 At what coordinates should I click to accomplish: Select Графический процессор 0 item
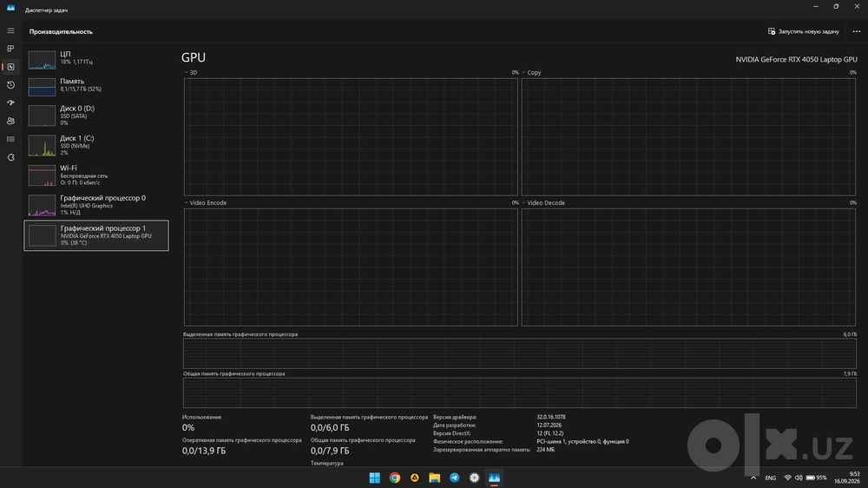(96, 205)
